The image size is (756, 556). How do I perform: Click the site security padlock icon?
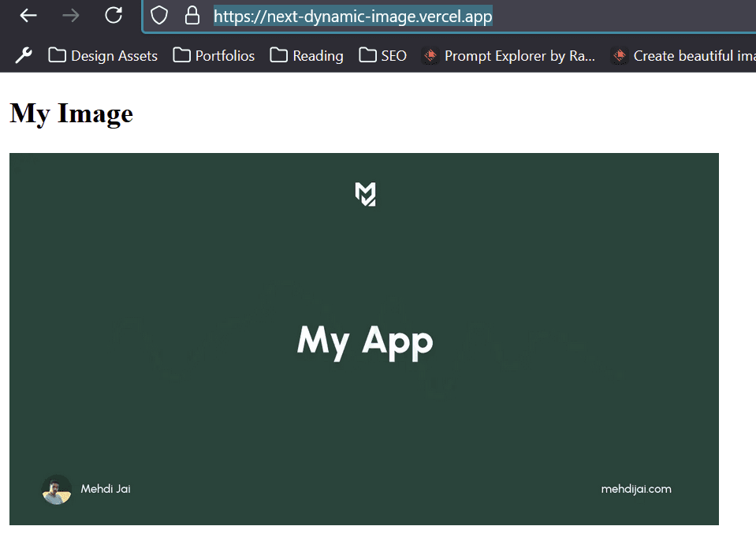click(x=192, y=16)
